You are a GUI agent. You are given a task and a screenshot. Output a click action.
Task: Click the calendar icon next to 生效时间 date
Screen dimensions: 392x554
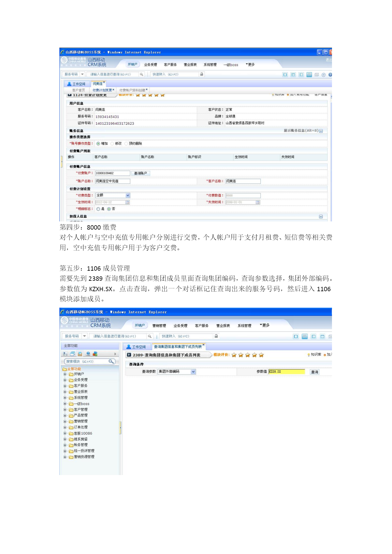coord(128,202)
